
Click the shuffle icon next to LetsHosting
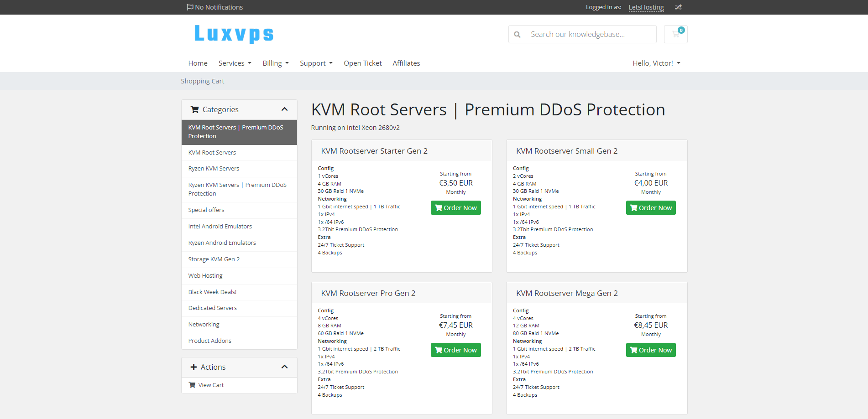[678, 7]
